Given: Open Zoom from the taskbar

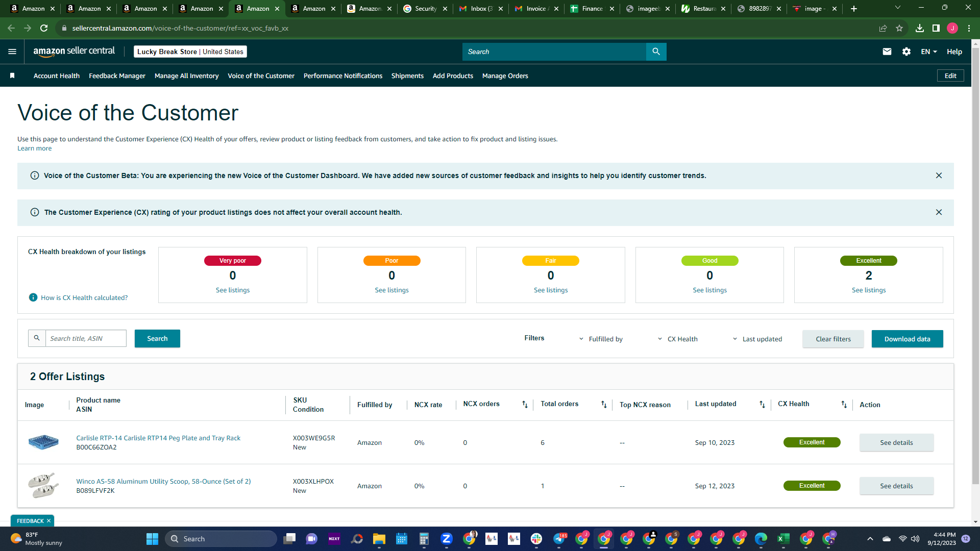Looking at the screenshot, I should click(x=446, y=539).
